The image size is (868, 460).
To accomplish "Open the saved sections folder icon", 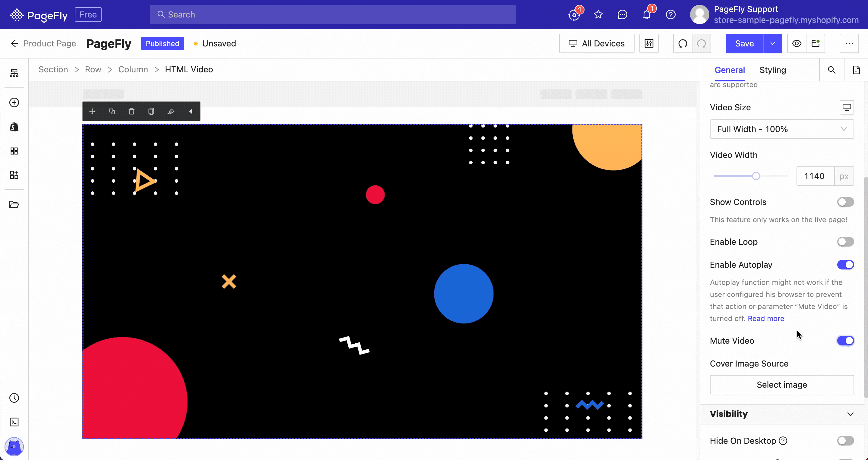I will (14, 204).
